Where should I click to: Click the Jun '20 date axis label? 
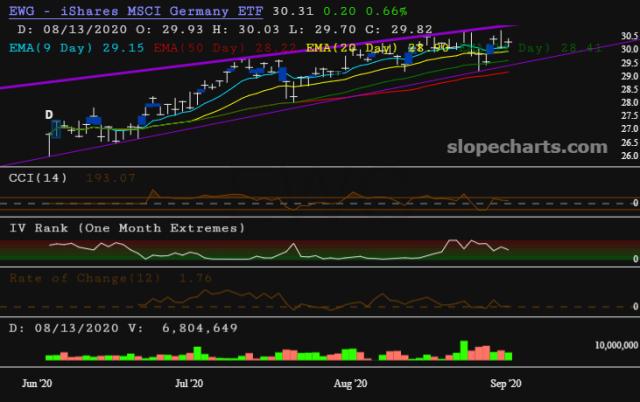click(36, 383)
